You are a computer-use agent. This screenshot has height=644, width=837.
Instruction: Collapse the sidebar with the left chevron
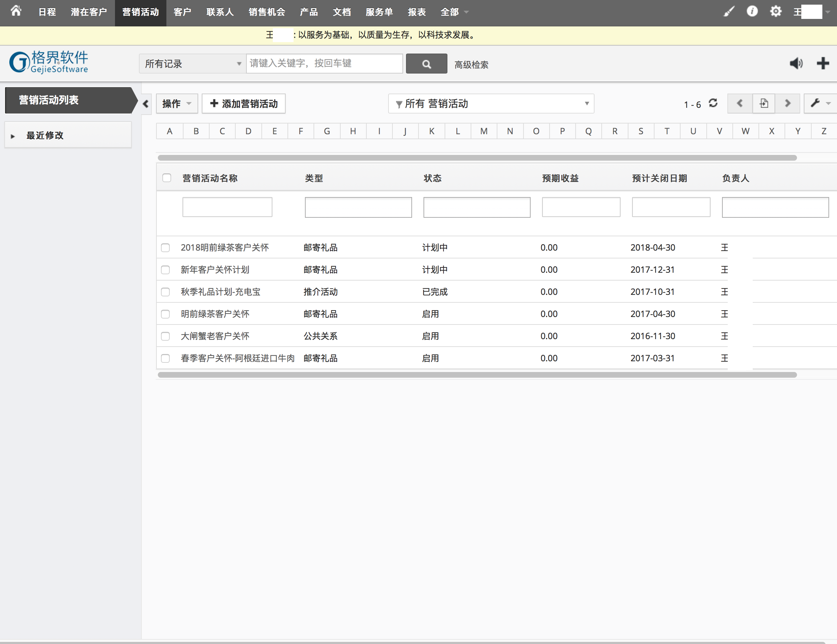tap(146, 104)
